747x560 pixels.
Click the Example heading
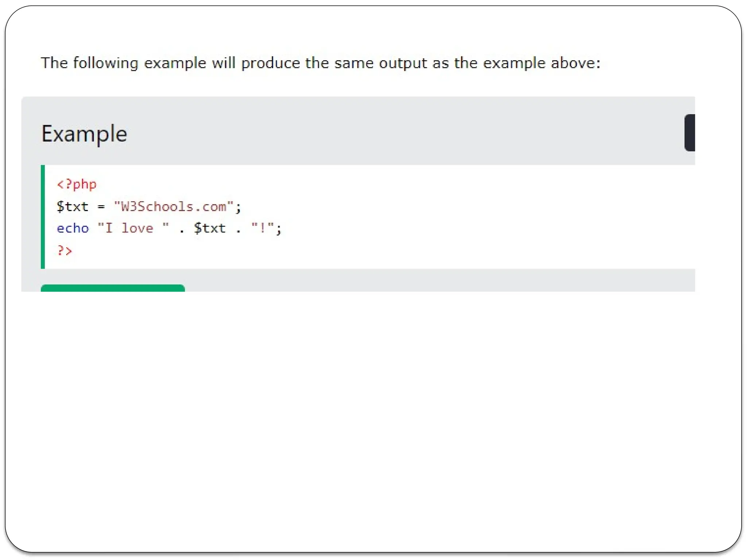84,134
